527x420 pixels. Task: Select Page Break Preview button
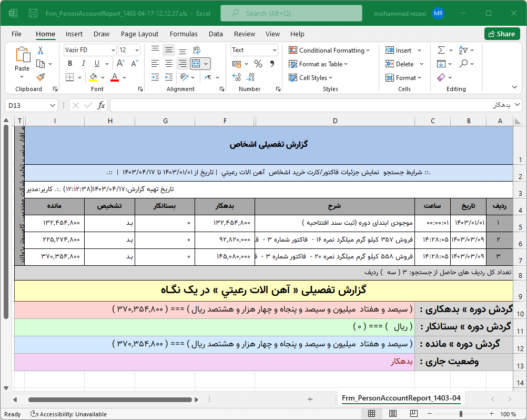point(414,414)
